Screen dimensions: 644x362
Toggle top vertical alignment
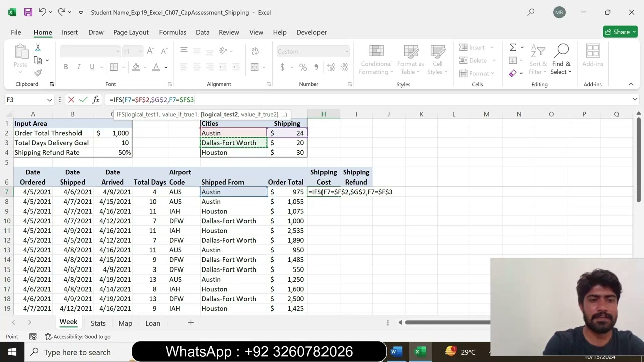[184, 51]
